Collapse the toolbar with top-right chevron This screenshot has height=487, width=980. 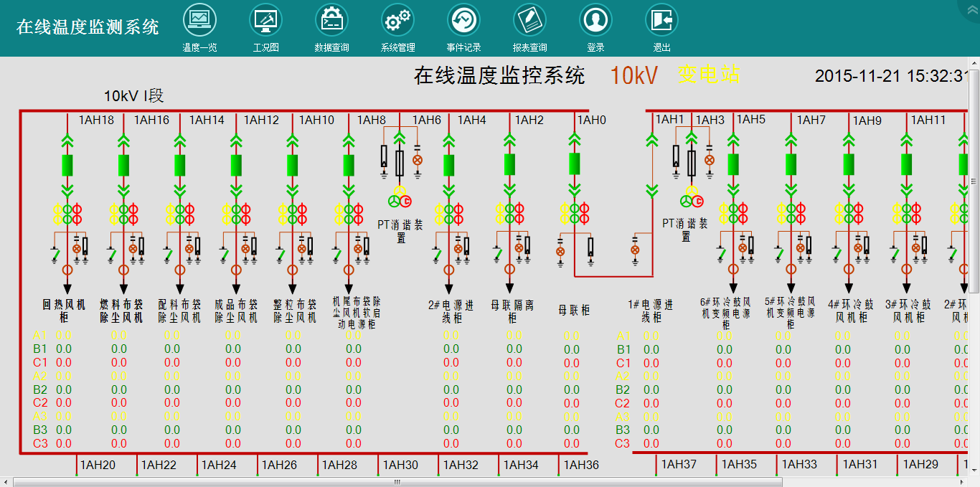tap(972, 9)
